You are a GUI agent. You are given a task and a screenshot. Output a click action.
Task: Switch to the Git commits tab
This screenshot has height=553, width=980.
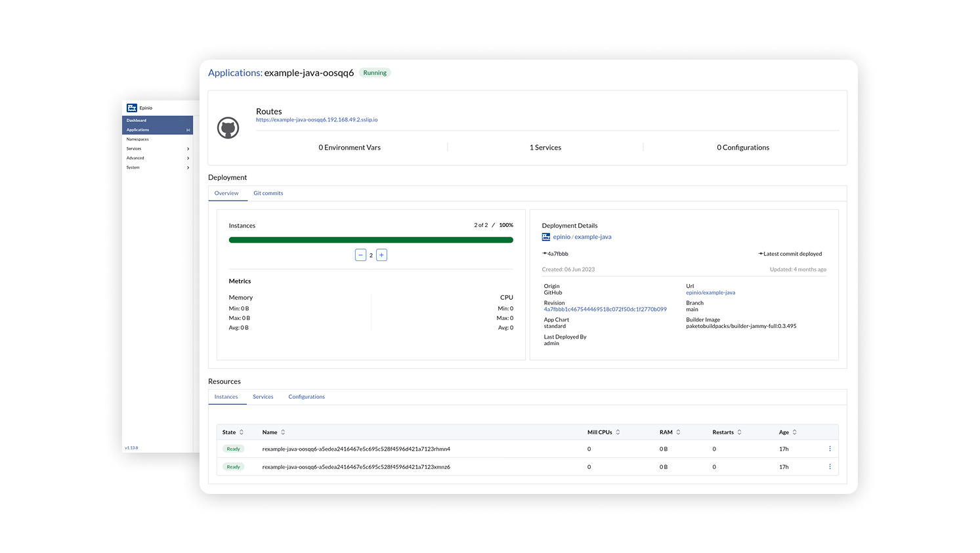pyautogui.click(x=268, y=194)
